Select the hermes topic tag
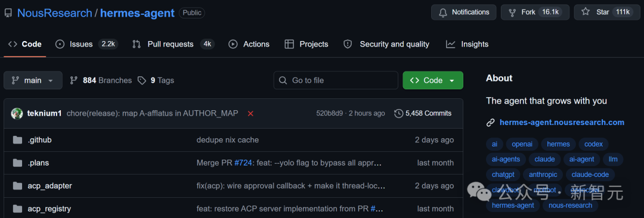644x218 pixels. [558, 144]
